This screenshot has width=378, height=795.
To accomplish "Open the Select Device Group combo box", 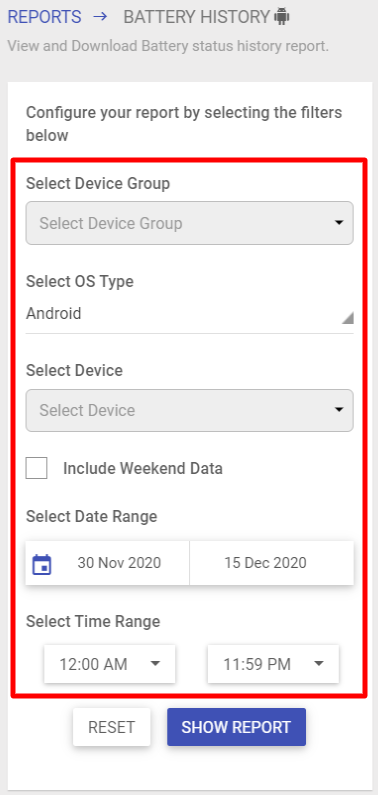I will click(x=190, y=223).
